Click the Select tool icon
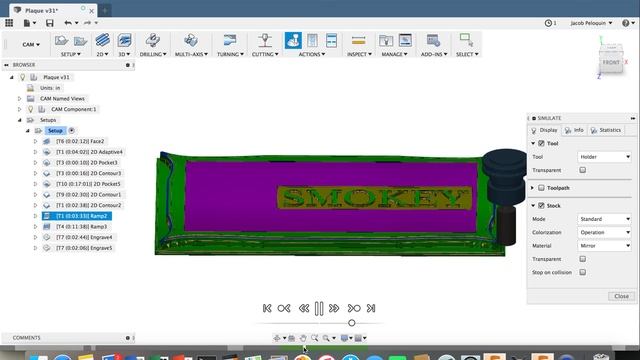640x360 pixels. tap(466, 40)
